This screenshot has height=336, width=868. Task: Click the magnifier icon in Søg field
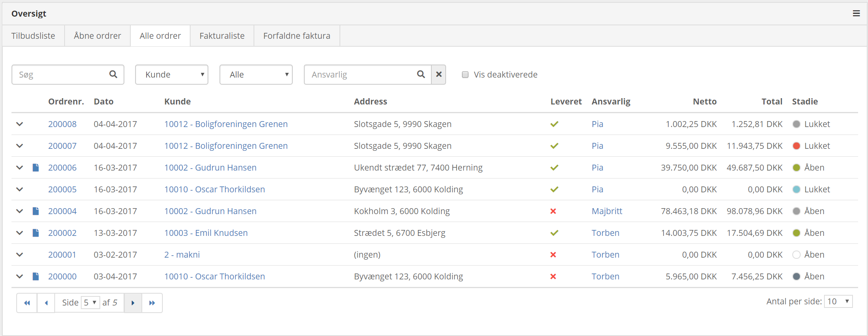(113, 74)
